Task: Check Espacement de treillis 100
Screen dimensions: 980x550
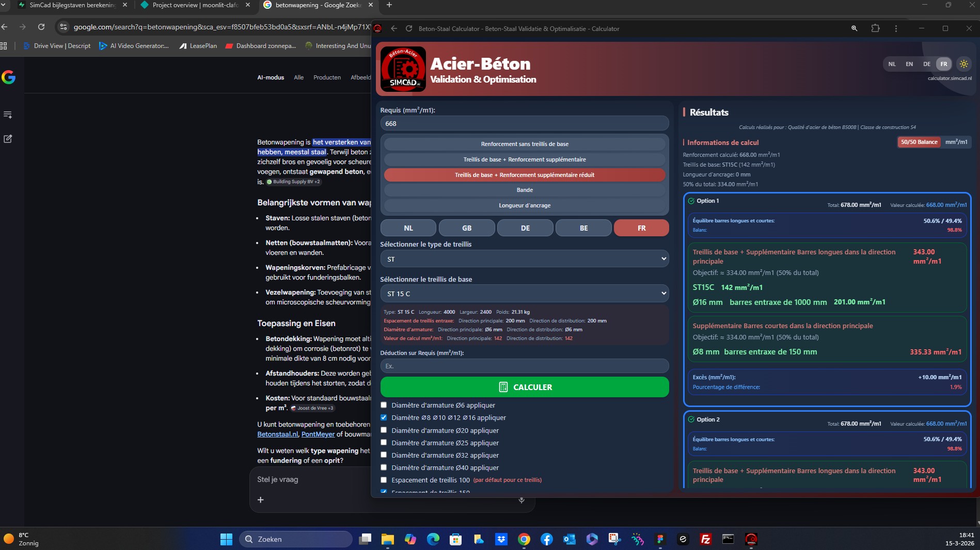Action: click(383, 480)
